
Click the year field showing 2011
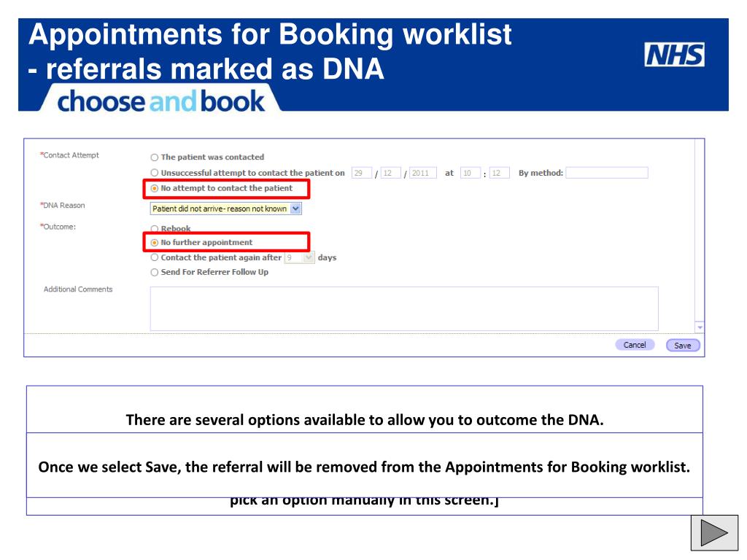coord(423,173)
